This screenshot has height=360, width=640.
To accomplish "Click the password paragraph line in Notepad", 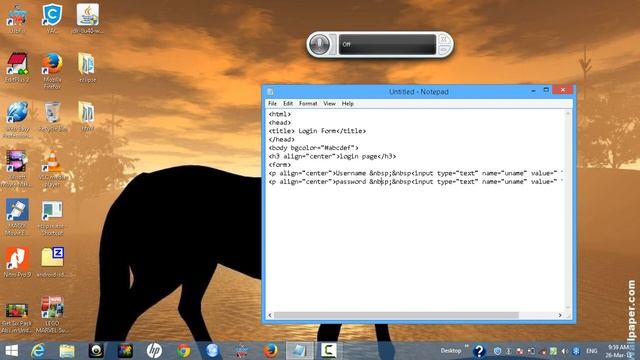I will tap(416, 182).
